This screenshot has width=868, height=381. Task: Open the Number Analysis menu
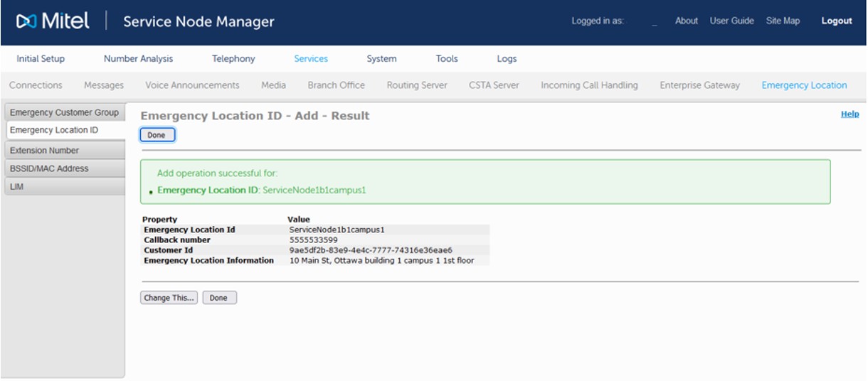[x=138, y=59]
